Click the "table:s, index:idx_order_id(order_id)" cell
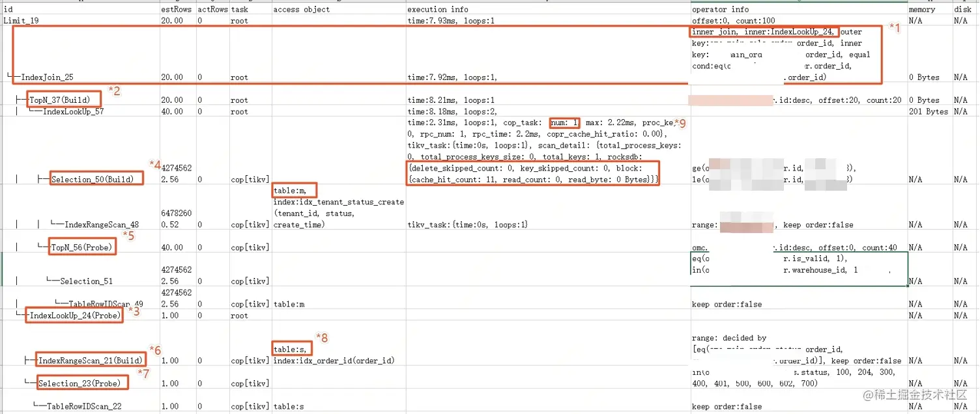 [x=338, y=343]
